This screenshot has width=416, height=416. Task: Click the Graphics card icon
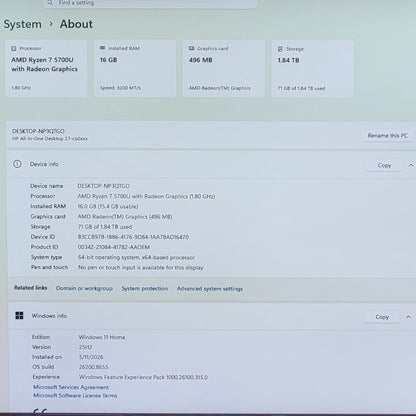click(x=191, y=48)
